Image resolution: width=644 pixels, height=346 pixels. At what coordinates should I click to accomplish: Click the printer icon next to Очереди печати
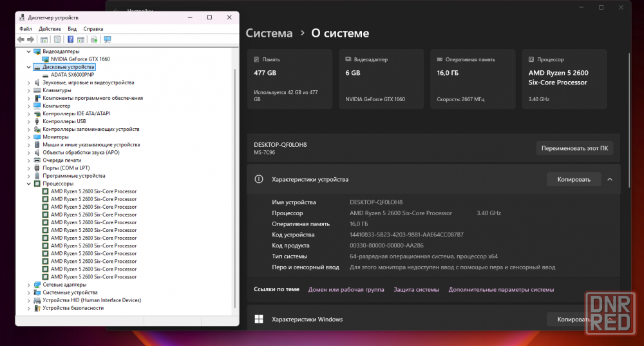[x=37, y=160]
